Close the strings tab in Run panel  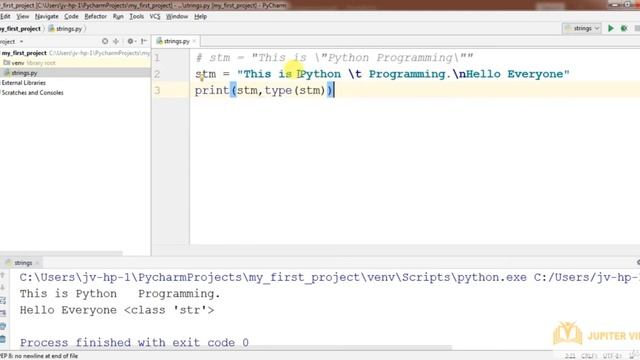tap(37, 263)
